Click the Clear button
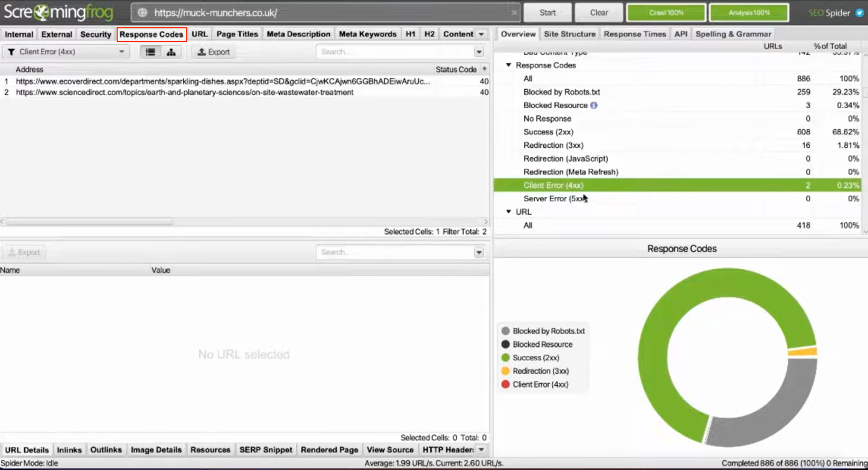The height and width of the screenshot is (470, 868). tap(599, 13)
